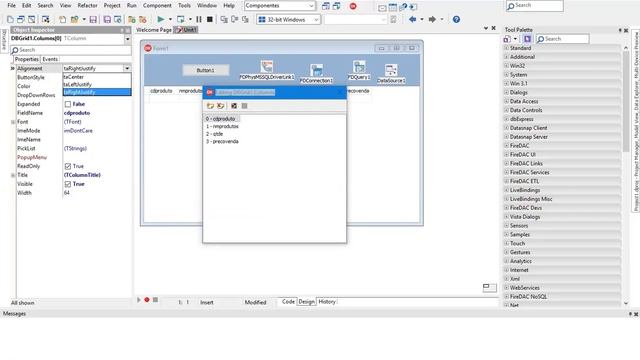Open the Component menu
Viewport: 640px width, 360px height.
(x=157, y=6)
